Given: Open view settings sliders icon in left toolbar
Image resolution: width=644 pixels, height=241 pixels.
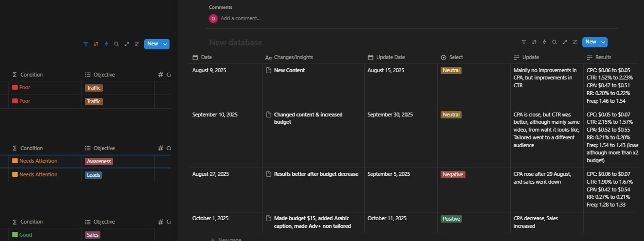Looking at the screenshot, I should (137, 44).
